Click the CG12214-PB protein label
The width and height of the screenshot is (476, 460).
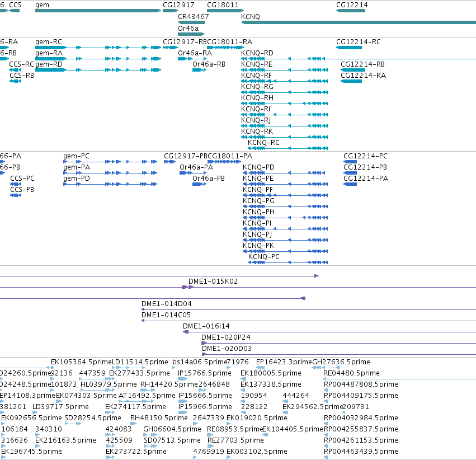point(365,167)
